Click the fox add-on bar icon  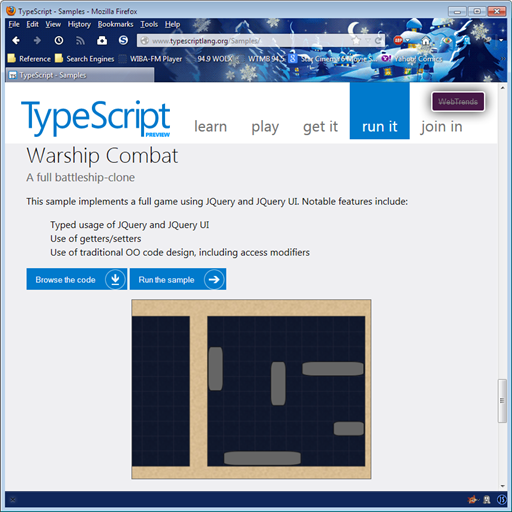click(473, 499)
